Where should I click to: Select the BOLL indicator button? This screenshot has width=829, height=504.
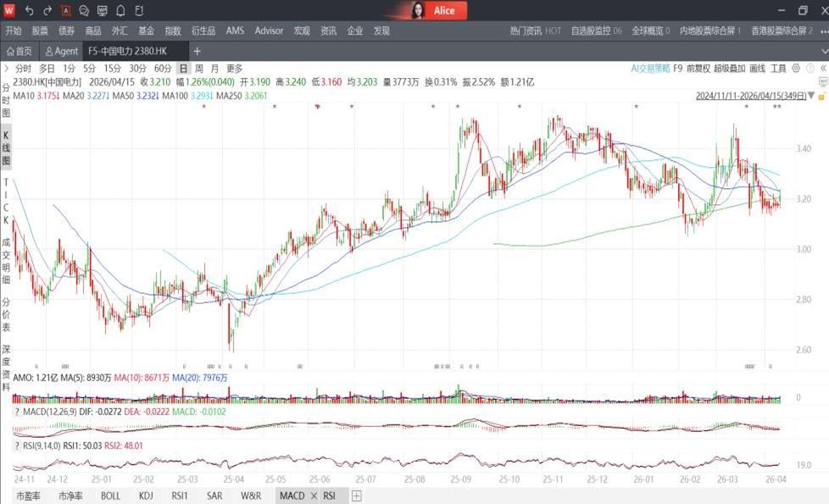tap(110, 496)
